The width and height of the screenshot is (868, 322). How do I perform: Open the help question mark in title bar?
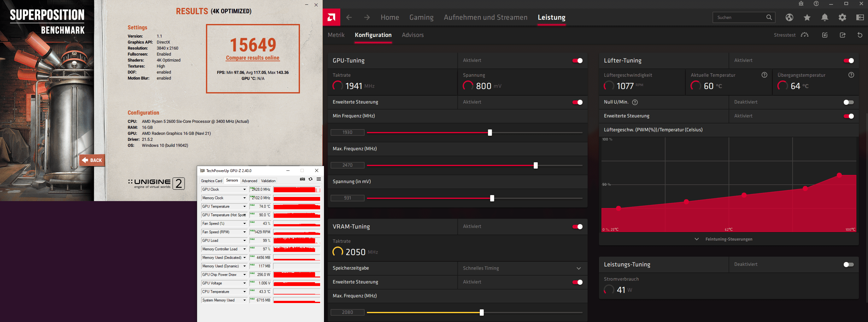pyautogui.click(x=816, y=4)
